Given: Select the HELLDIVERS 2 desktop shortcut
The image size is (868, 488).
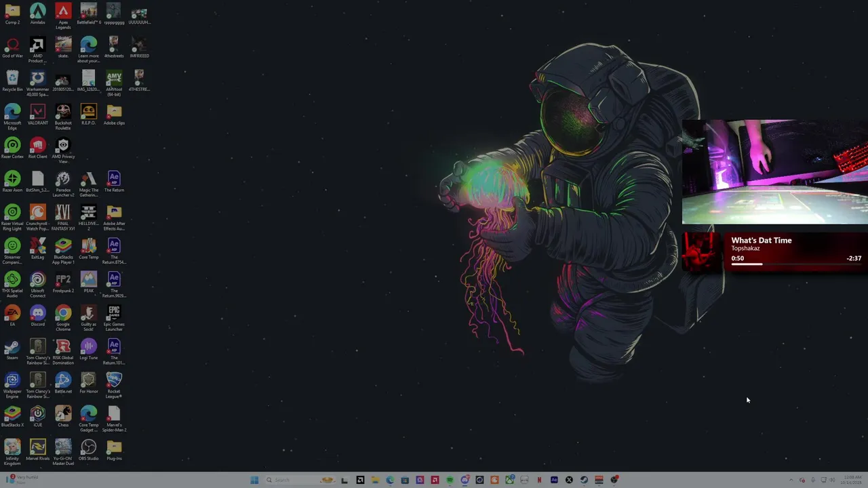Looking at the screenshot, I should 89,218.
